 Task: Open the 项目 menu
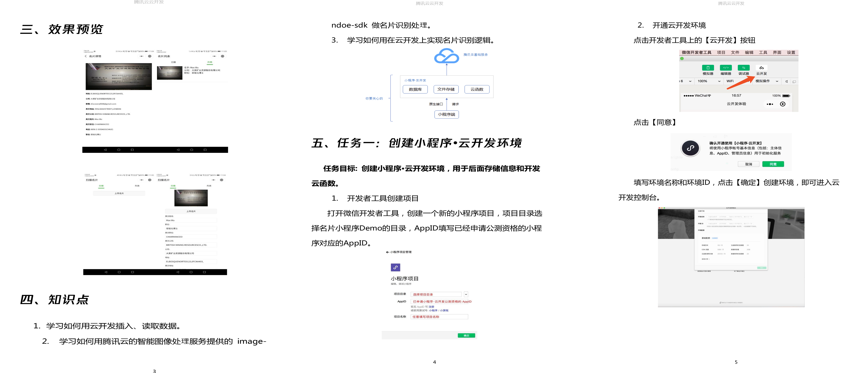(x=721, y=53)
